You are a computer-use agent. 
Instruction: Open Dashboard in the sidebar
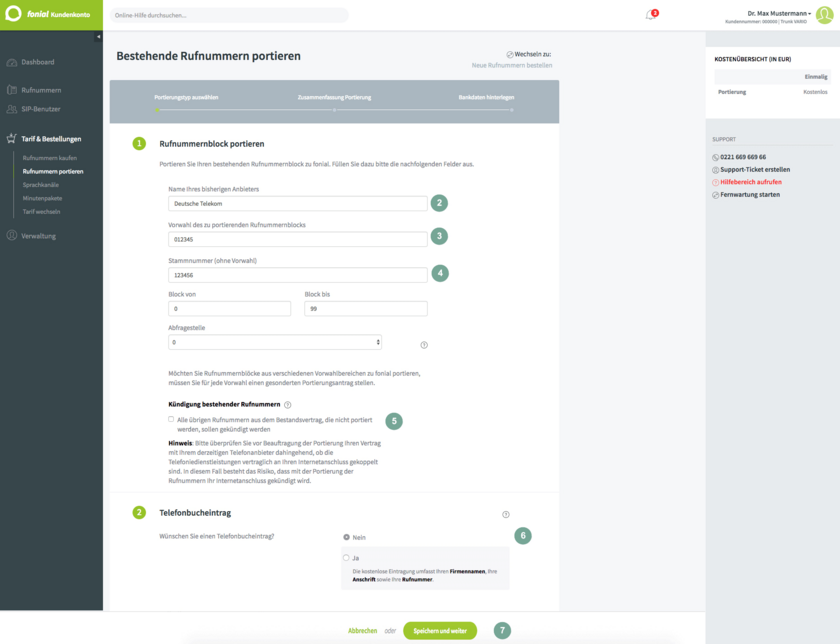tap(38, 62)
